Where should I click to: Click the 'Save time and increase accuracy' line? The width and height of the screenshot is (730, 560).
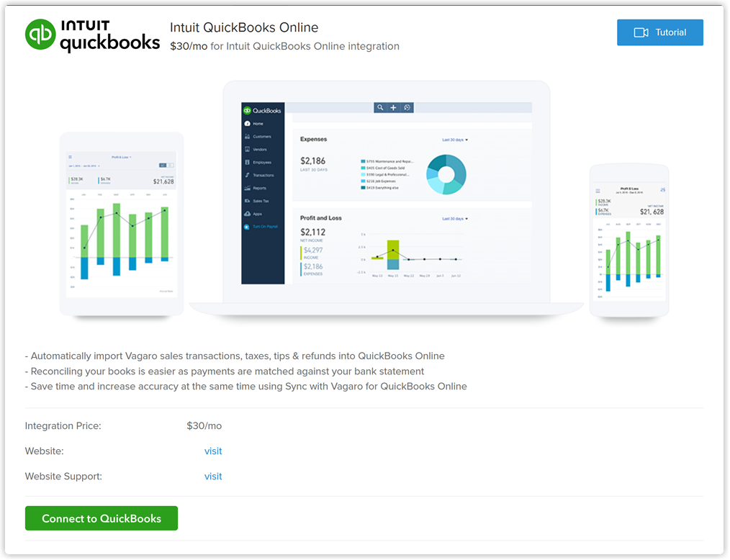[x=245, y=387]
